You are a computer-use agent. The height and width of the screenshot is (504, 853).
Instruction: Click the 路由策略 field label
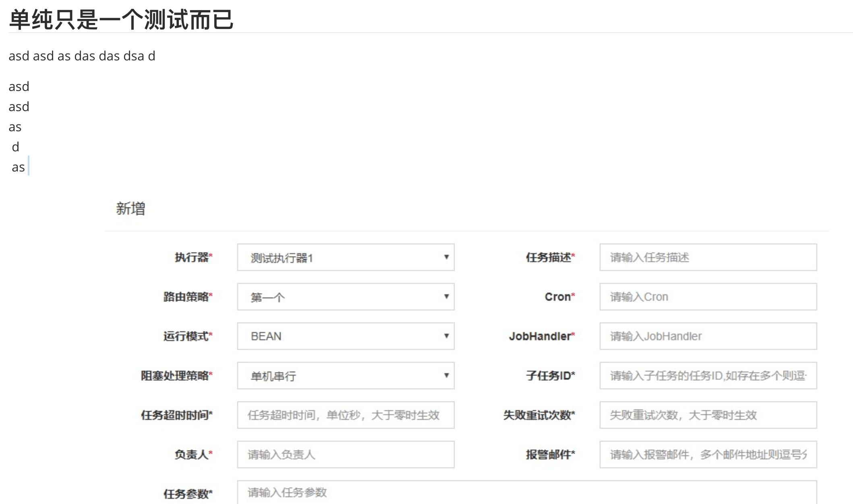click(x=186, y=297)
